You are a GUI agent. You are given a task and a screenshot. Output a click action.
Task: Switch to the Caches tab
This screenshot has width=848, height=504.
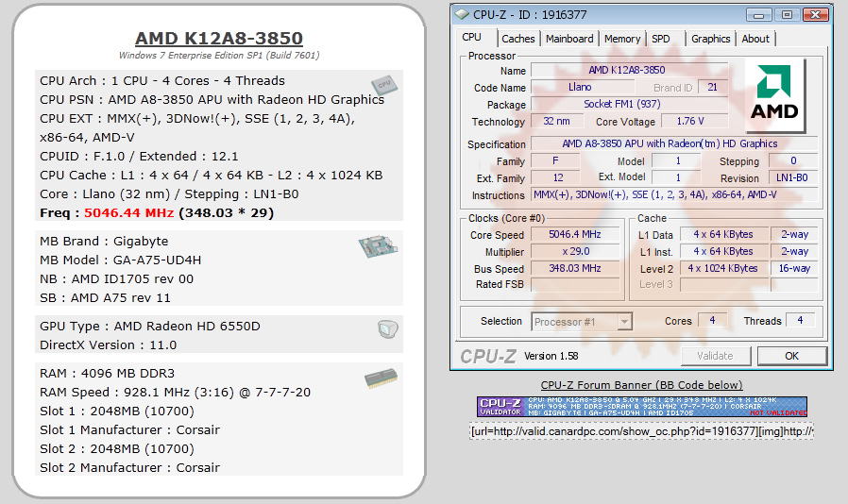click(517, 39)
